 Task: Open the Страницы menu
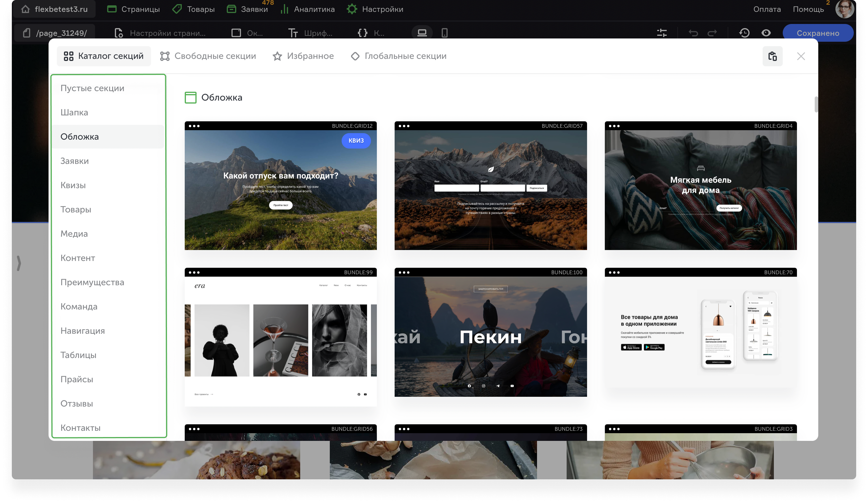pos(133,9)
